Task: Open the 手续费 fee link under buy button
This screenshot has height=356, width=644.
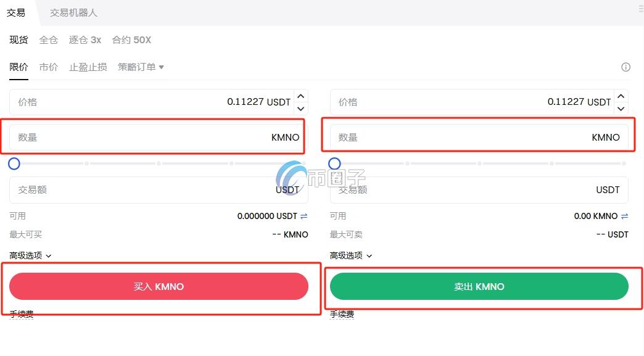Action: pos(21,314)
